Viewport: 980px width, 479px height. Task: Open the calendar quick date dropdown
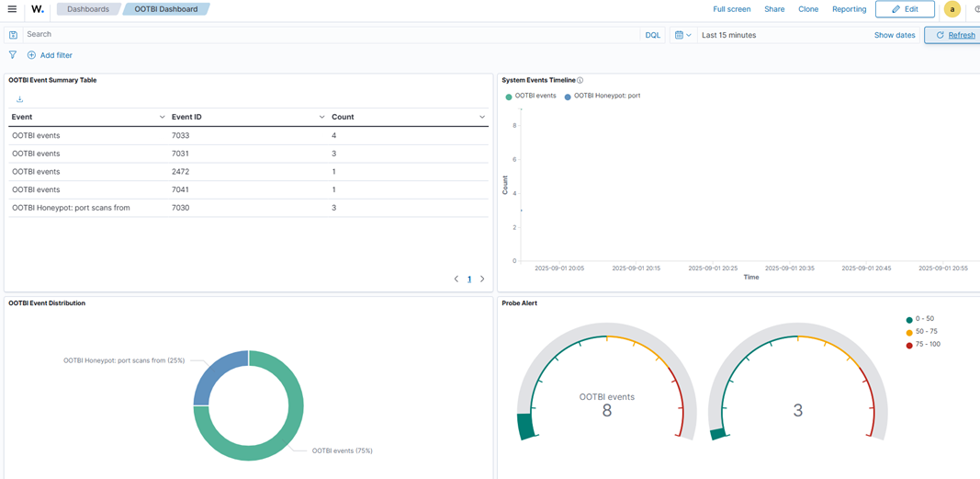point(682,35)
